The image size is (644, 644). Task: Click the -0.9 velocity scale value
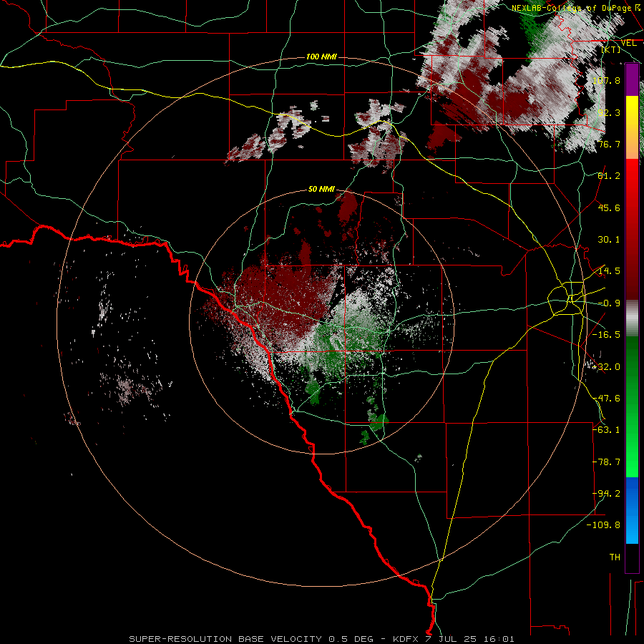click(609, 303)
